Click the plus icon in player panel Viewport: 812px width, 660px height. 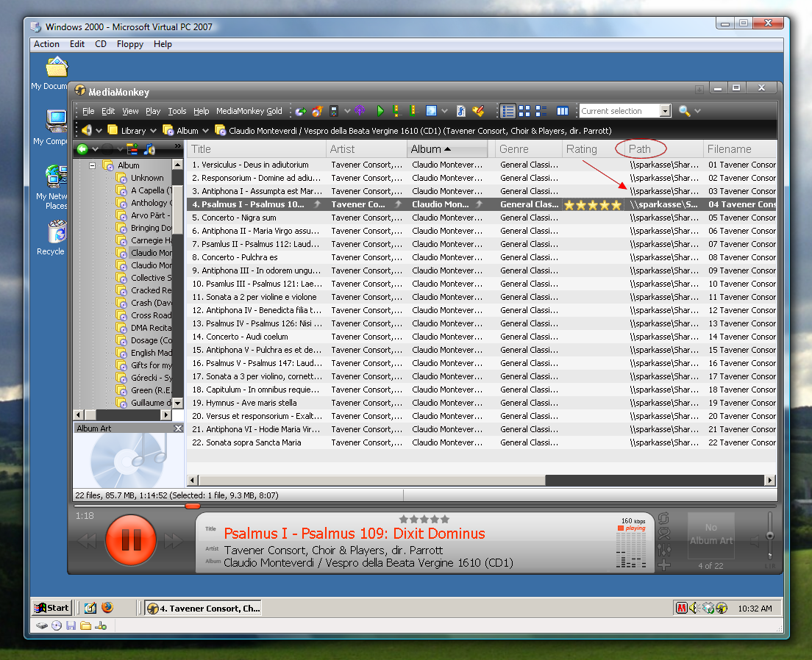pyautogui.click(x=664, y=564)
